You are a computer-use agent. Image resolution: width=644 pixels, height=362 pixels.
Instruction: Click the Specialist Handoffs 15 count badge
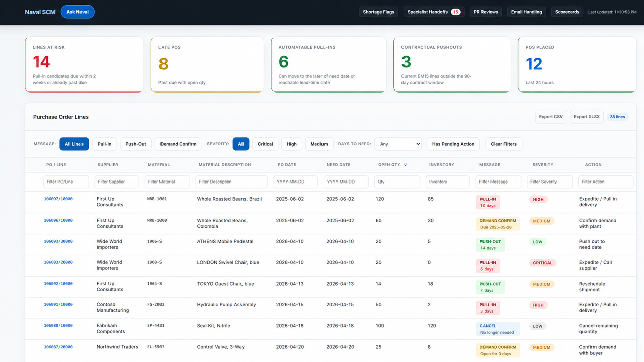coord(456,12)
